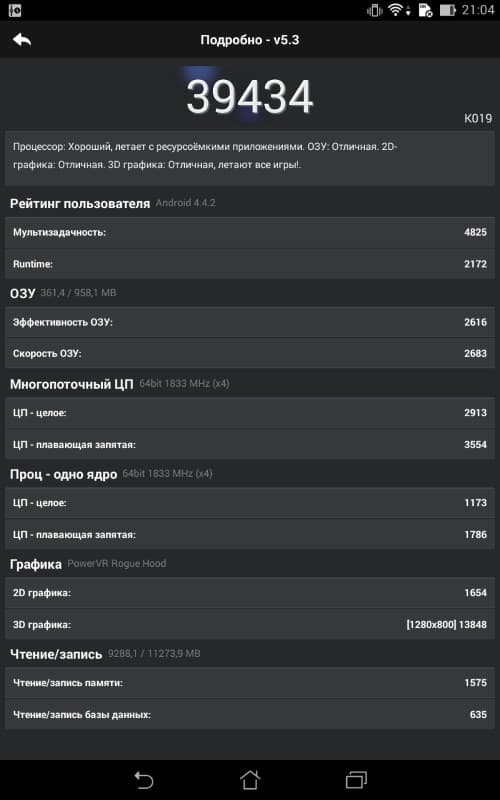The width and height of the screenshot is (500, 800).
Task: Select the Runtime score row
Action: (250, 264)
